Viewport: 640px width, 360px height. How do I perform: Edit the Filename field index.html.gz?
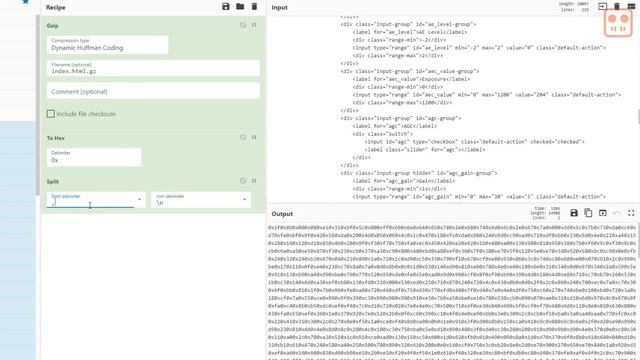tap(153, 68)
